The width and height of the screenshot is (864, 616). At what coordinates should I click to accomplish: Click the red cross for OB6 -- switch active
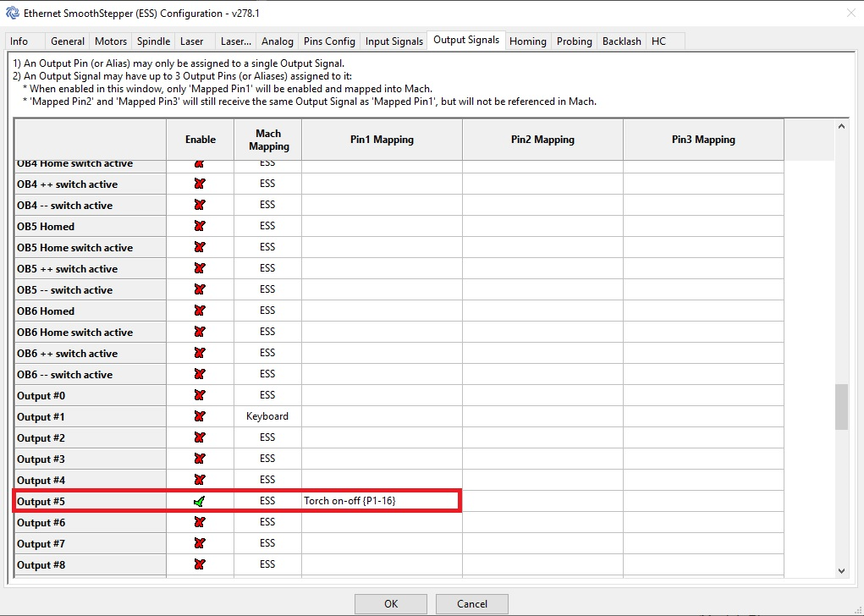point(200,374)
